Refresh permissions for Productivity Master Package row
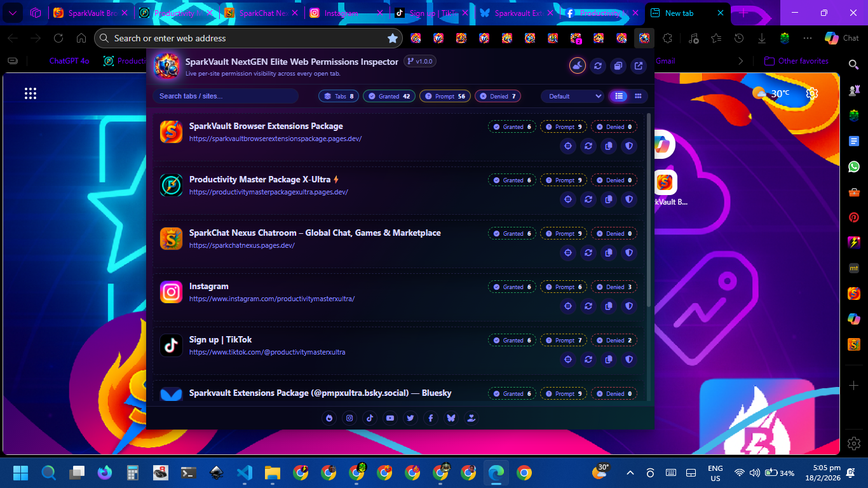Image resolution: width=868 pixels, height=488 pixels. coord(588,200)
